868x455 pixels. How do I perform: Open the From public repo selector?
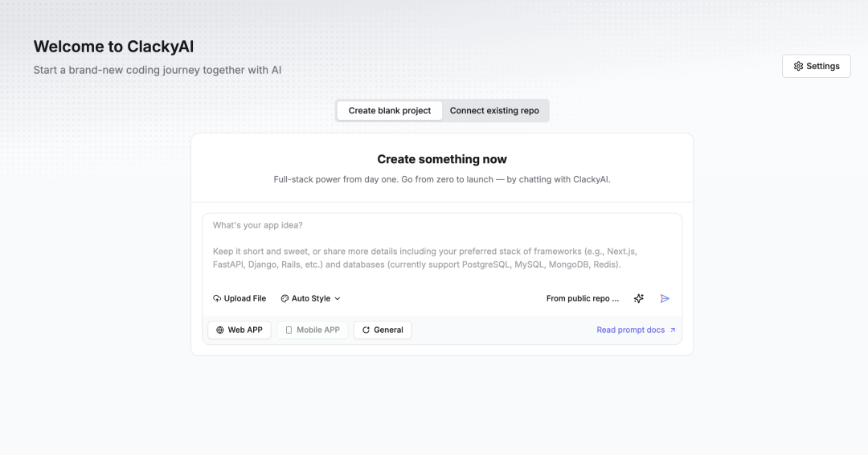(582, 298)
